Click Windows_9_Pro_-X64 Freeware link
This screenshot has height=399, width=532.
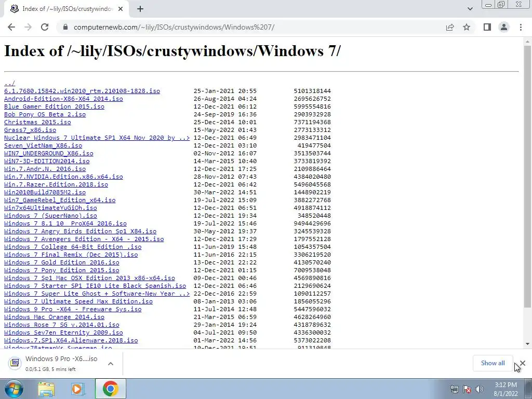(x=73, y=310)
